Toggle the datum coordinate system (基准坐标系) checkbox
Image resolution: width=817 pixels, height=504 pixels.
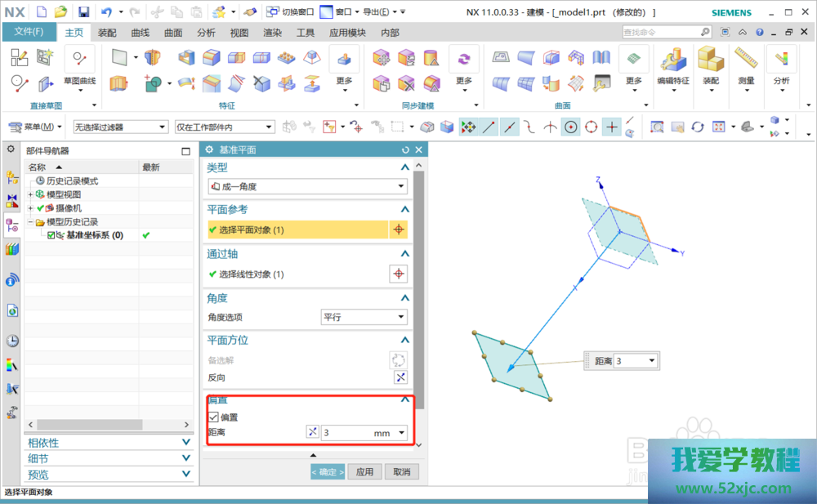point(51,235)
